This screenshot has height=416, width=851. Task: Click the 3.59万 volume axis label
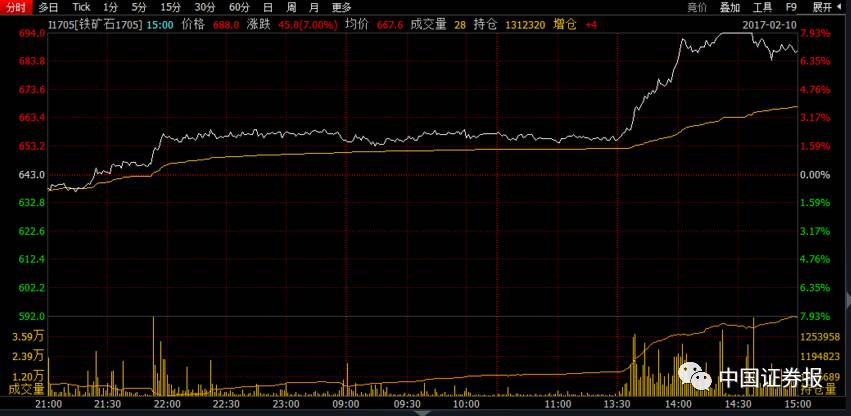pyautogui.click(x=28, y=337)
